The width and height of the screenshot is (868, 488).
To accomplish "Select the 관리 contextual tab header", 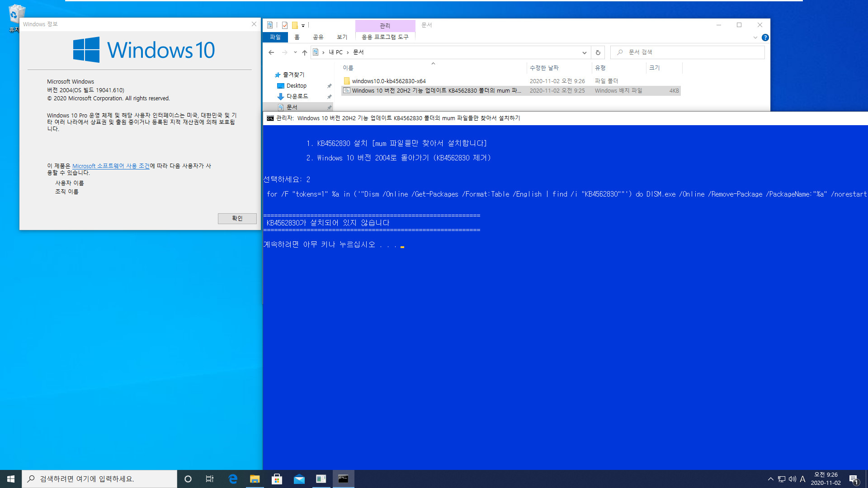I will point(385,26).
